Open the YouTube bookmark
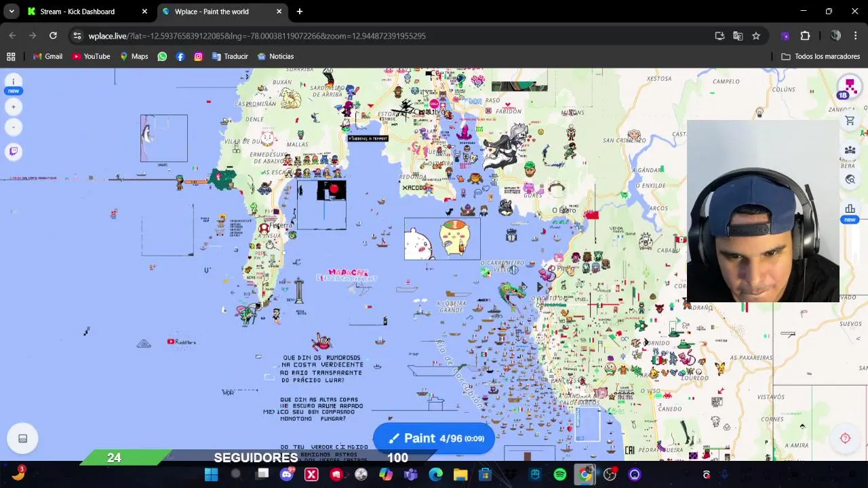 (x=91, y=56)
